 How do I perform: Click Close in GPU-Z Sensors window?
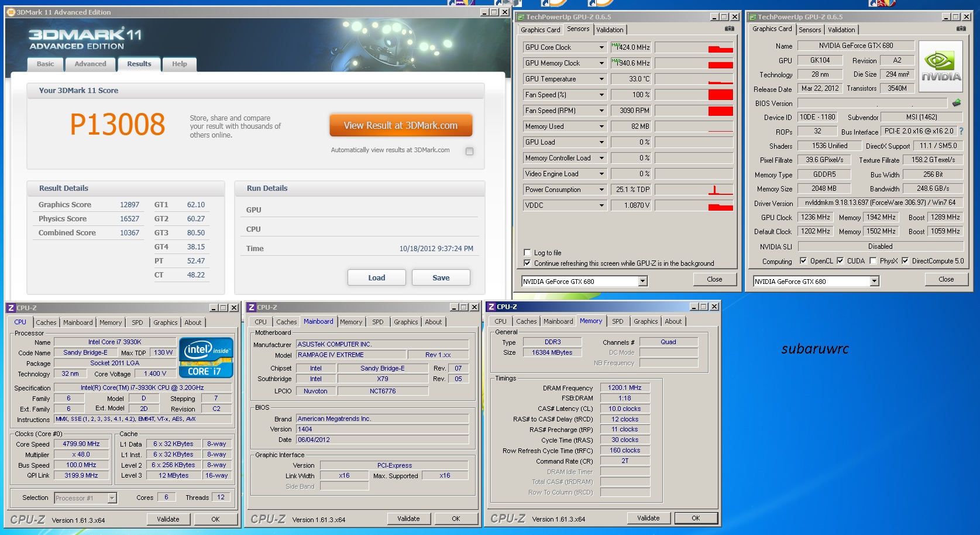714,279
